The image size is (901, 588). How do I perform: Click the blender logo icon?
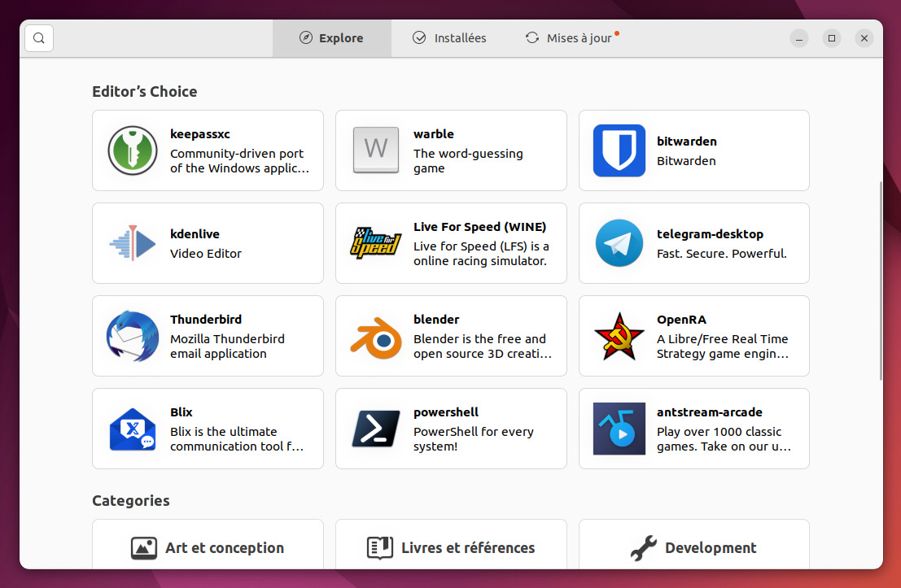pos(376,338)
